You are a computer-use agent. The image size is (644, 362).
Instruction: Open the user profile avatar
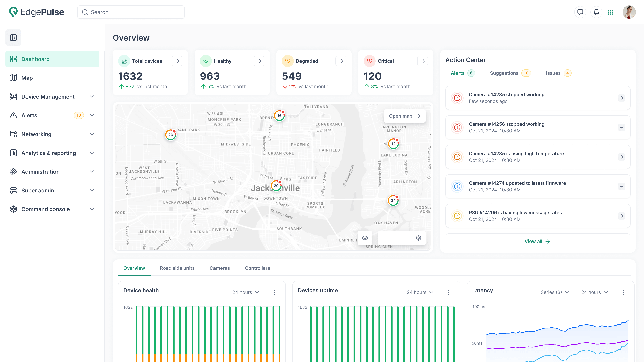tap(629, 12)
